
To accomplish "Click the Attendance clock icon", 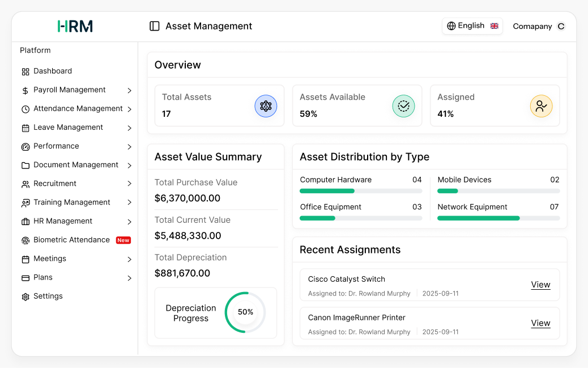I will tap(25, 109).
